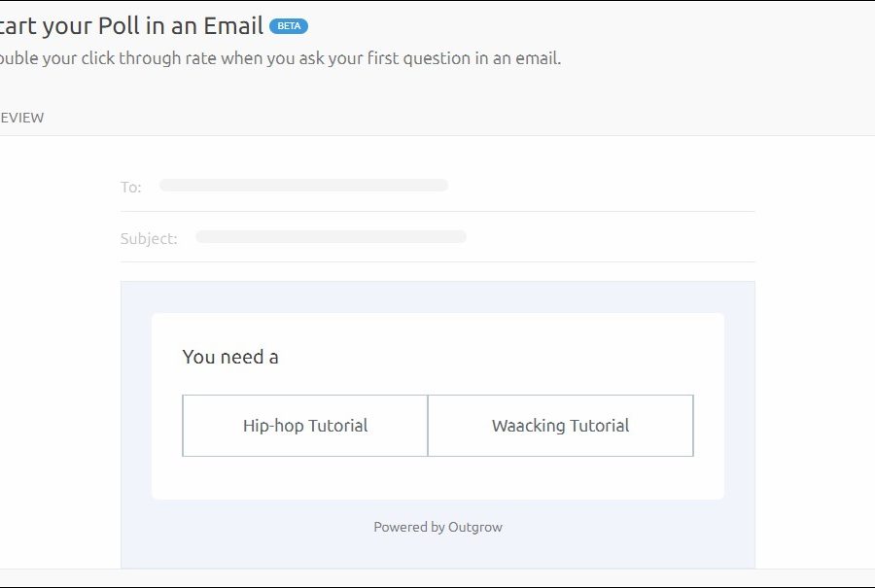Choose the Hip-hop Tutorial poll option
Image resolution: width=875 pixels, height=588 pixels.
305,426
